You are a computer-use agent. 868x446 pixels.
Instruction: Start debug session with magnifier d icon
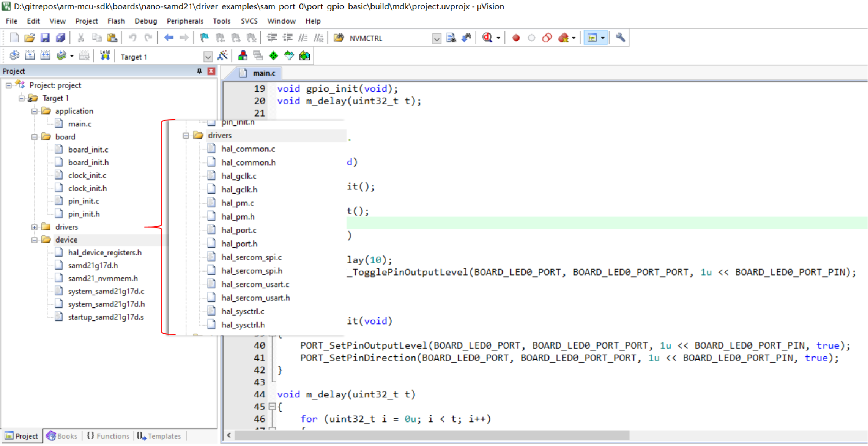pos(487,38)
